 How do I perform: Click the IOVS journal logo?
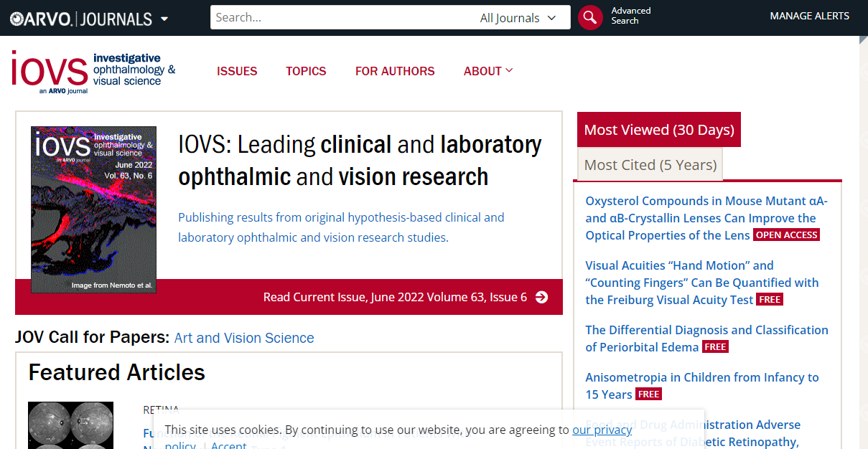coord(93,72)
